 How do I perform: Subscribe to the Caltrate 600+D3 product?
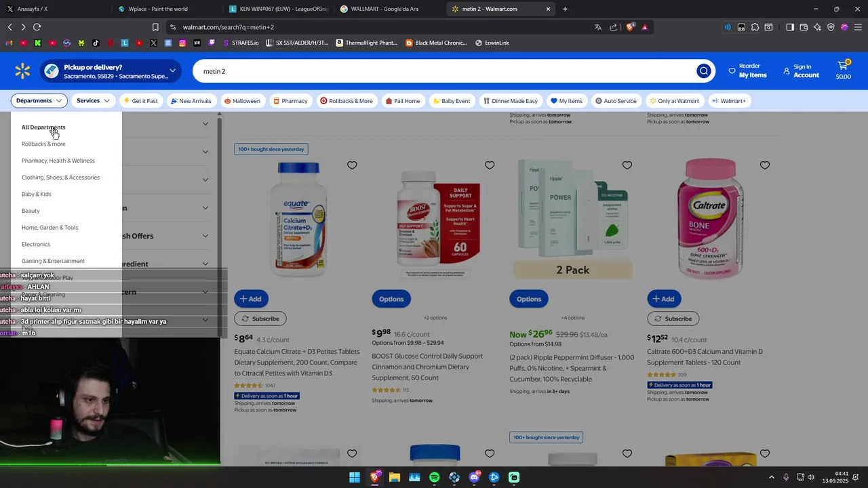click(673, 319)
